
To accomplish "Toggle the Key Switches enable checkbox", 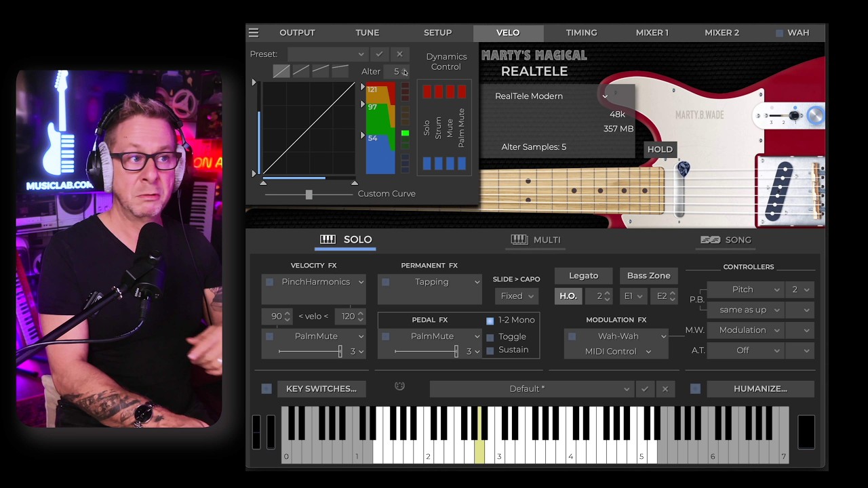I will (267, 389).
